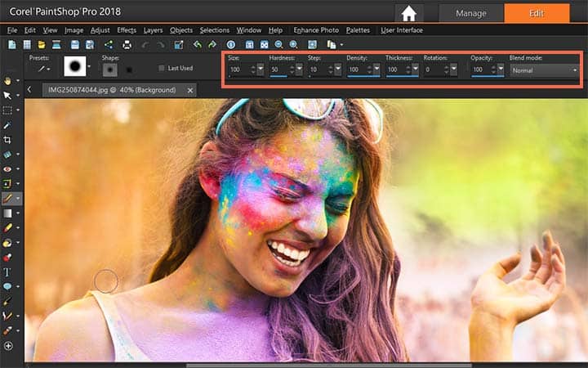Image resolution: width=588 pixels, height=368 pixels.
Task: Click the Resize icon in toolbar
Action: click(179, 45)
